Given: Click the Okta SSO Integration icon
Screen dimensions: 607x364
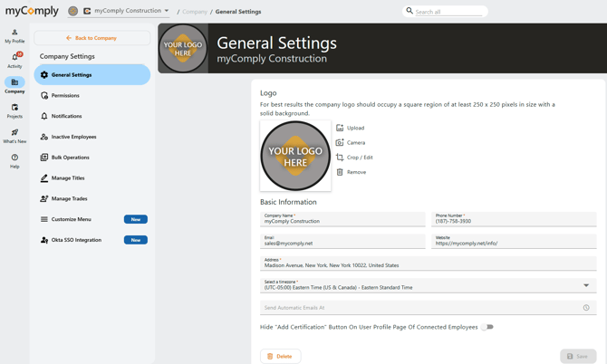Looking at the screenshot, I should pos(44,240).
